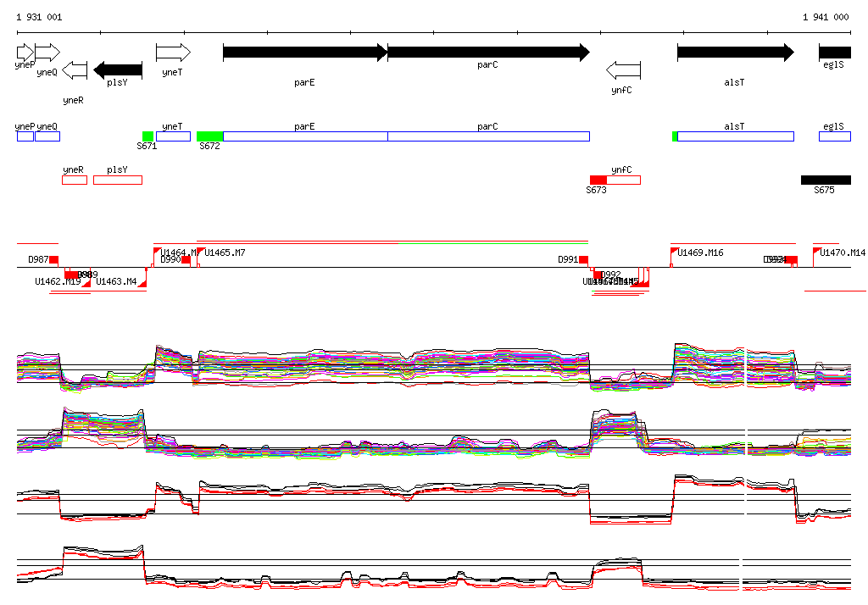868x605 pixels.
Task: Select the red yneR outlined box
Action: [75, 180]
